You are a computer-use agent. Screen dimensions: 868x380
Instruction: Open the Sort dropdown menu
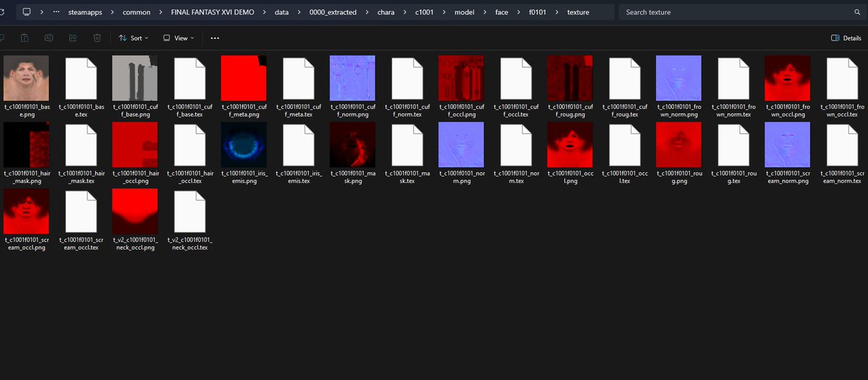coord(133,38)
